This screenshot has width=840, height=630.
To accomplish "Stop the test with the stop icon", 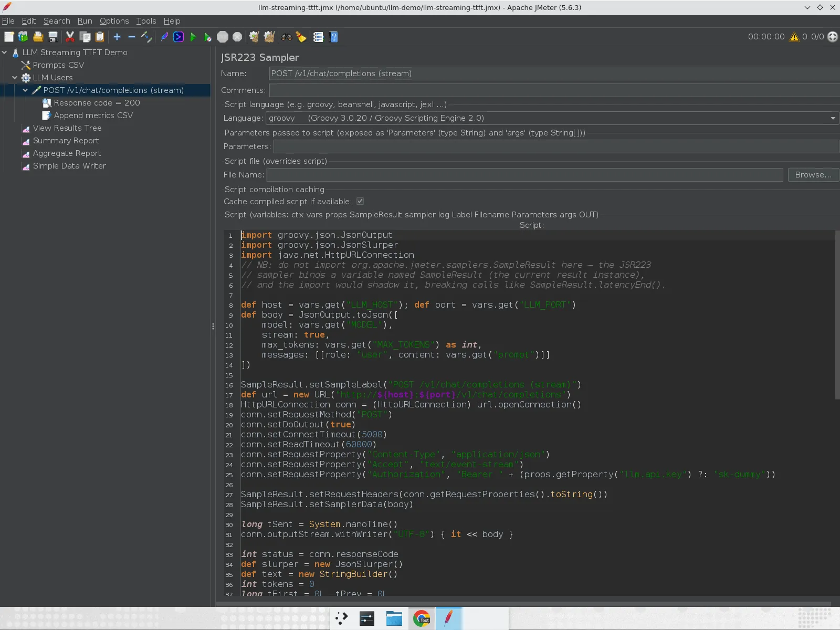I will (223, 37).
